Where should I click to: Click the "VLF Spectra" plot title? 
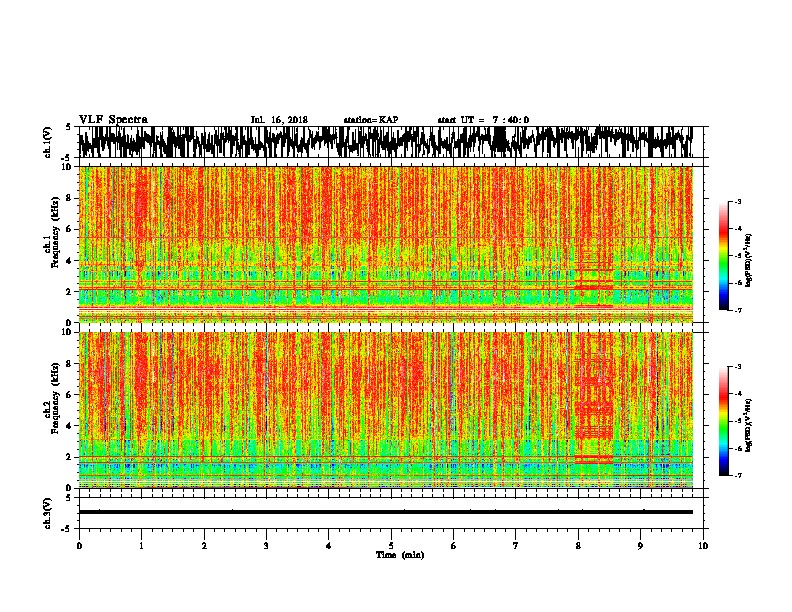click(x=113, y=120)
